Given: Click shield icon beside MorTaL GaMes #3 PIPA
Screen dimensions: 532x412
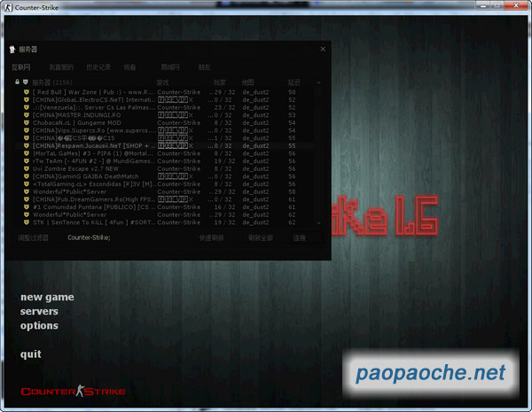Looking at the screenshot, I should click(26, 153).
